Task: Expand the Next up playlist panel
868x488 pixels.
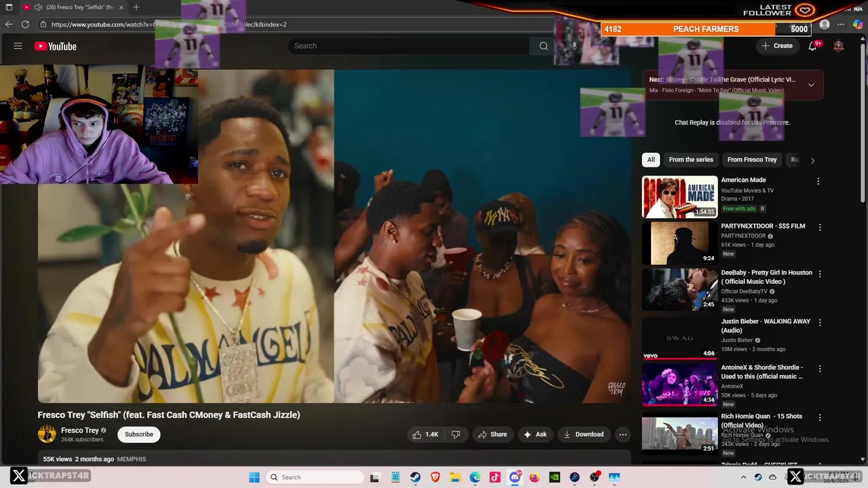Action: click(811, 85)
